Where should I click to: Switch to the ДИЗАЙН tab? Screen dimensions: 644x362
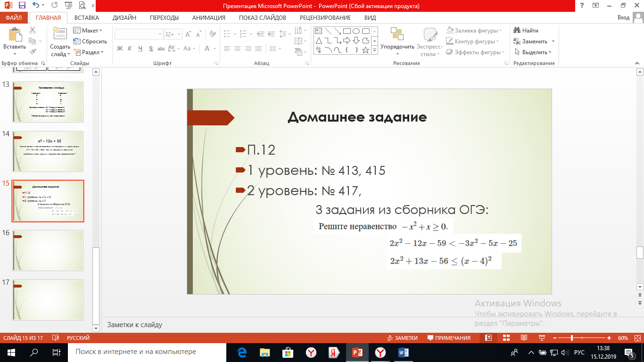coord(124,17)
